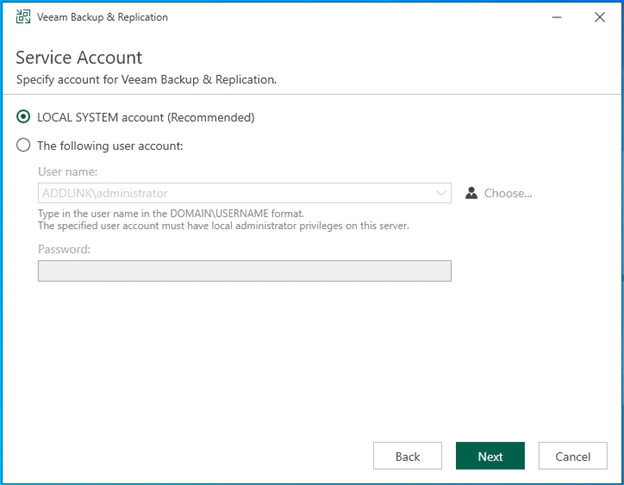Open the Choose... account picker link
This screenshot has width=624, height=485.
tap(508, 193)
